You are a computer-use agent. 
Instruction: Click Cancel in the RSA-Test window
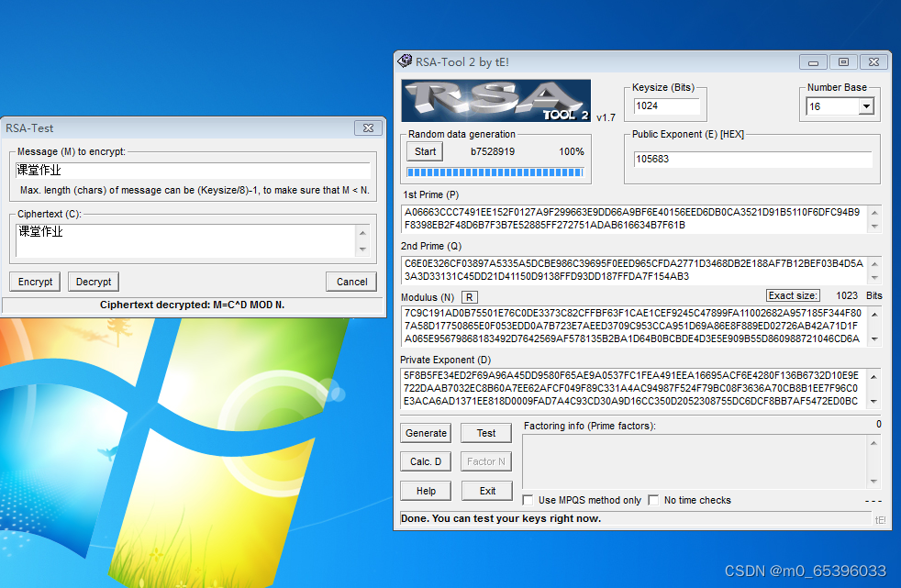351,282
